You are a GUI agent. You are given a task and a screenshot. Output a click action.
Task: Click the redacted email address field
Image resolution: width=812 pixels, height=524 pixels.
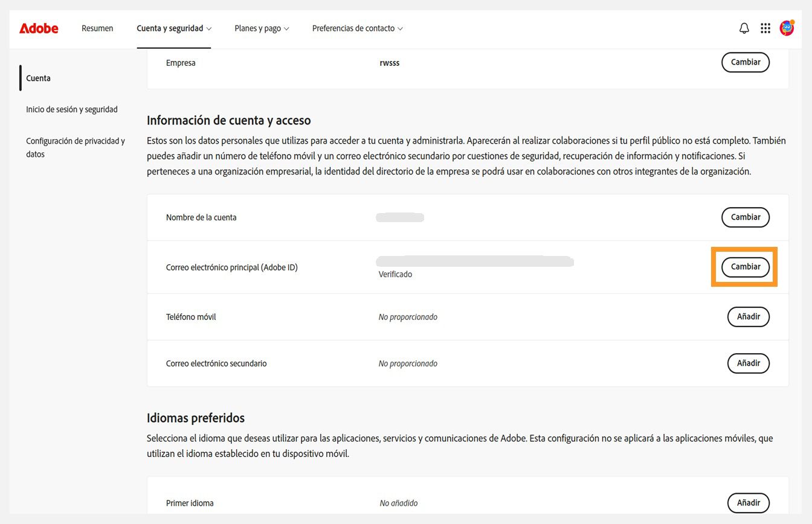[474, 261]
